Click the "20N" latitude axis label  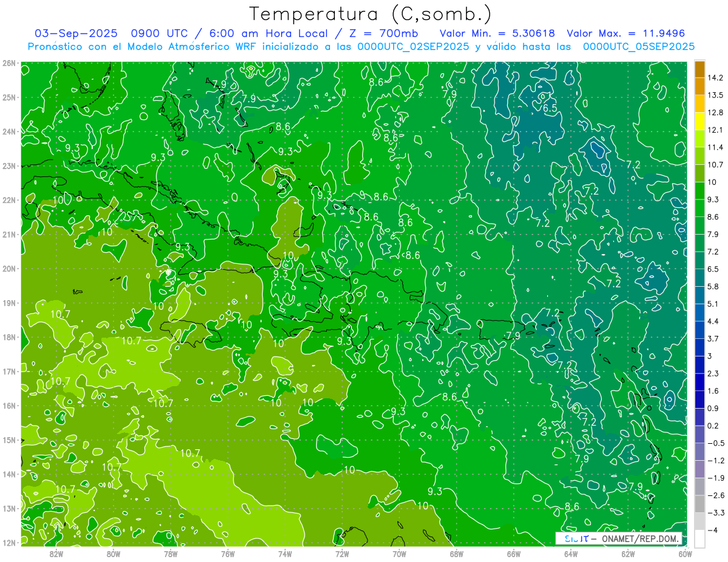click(8, 269)
